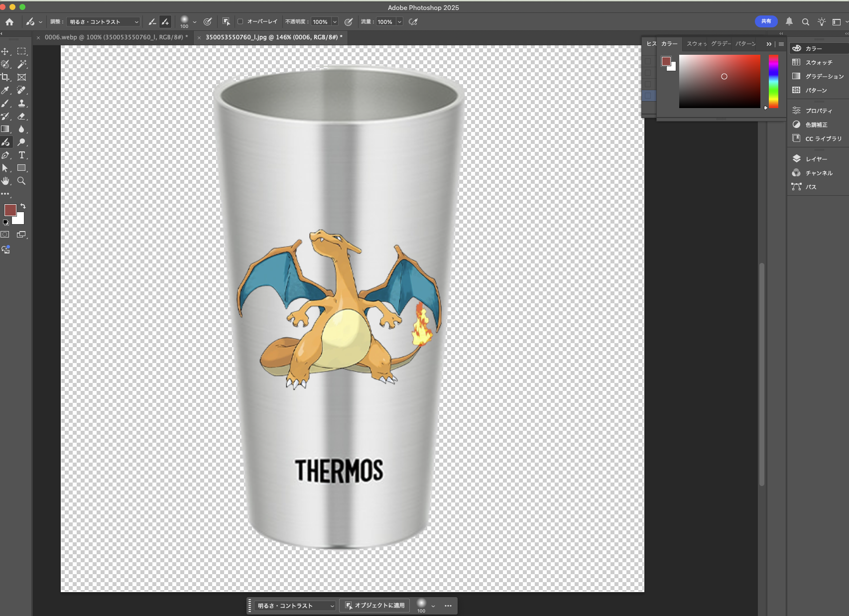Select the Magic Wand tool

pos(21,64)
